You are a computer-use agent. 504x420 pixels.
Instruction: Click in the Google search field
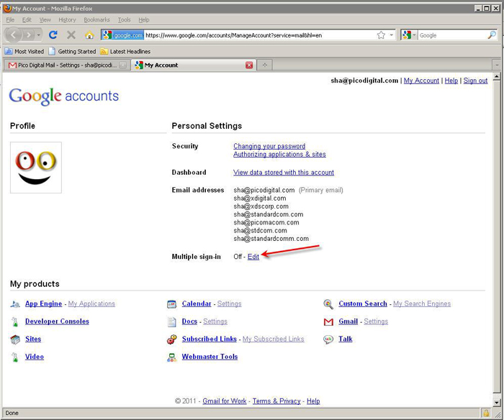[x=451, y=35]
